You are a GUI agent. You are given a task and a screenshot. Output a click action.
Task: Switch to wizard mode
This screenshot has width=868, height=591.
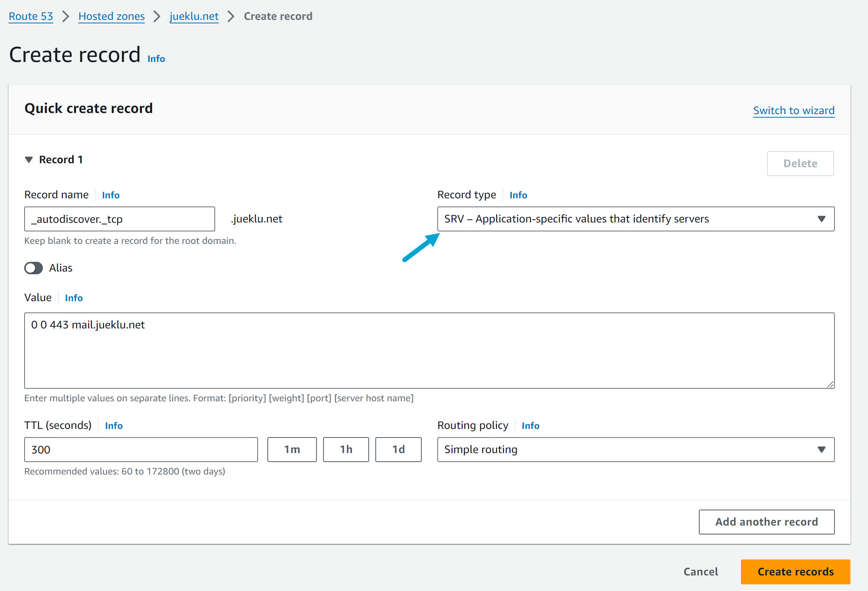click(794, 111)
